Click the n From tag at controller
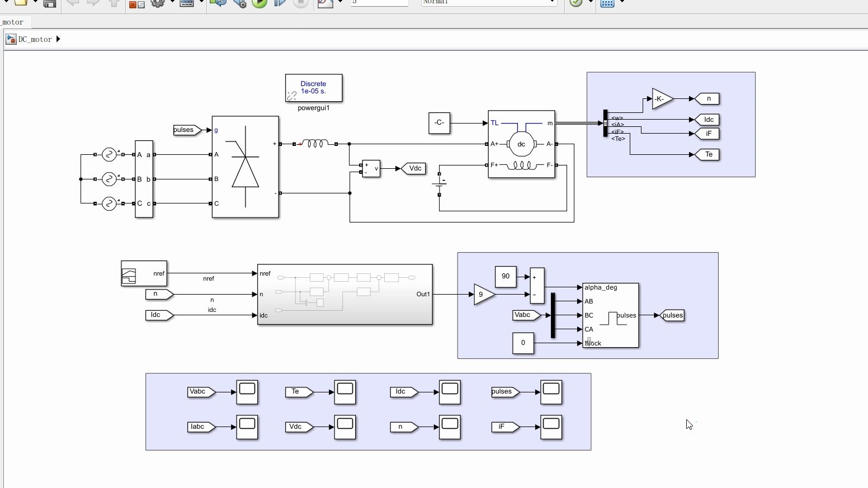This screenshot has width=868, height=488. 159,294
